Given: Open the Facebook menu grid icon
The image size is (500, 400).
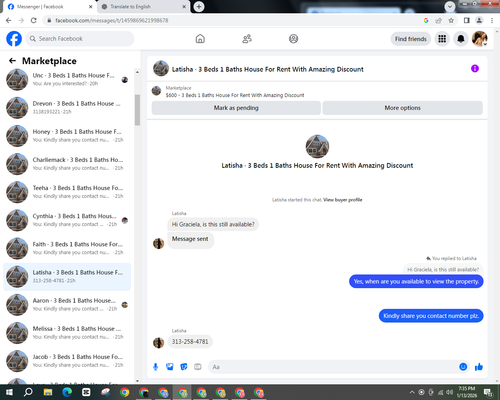Looking at the screenshot, I should click(442, 39).
